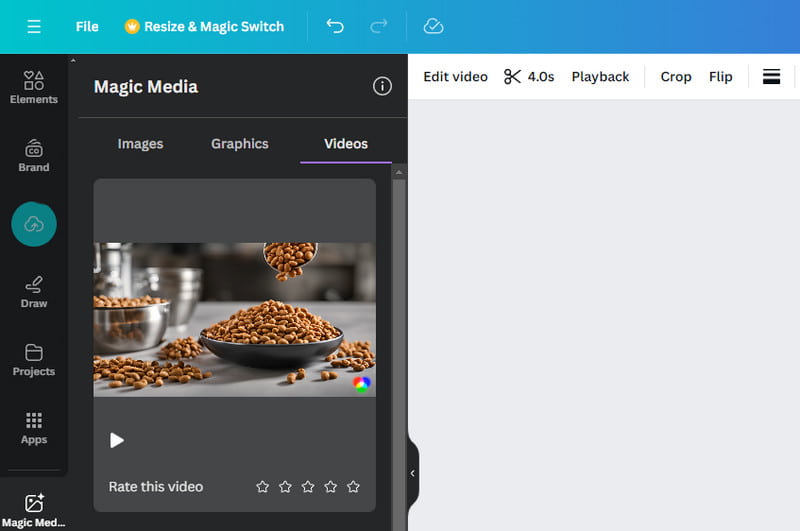800x531 pixels.
Task: Rate the video five stars
Action: coord(353,487)
